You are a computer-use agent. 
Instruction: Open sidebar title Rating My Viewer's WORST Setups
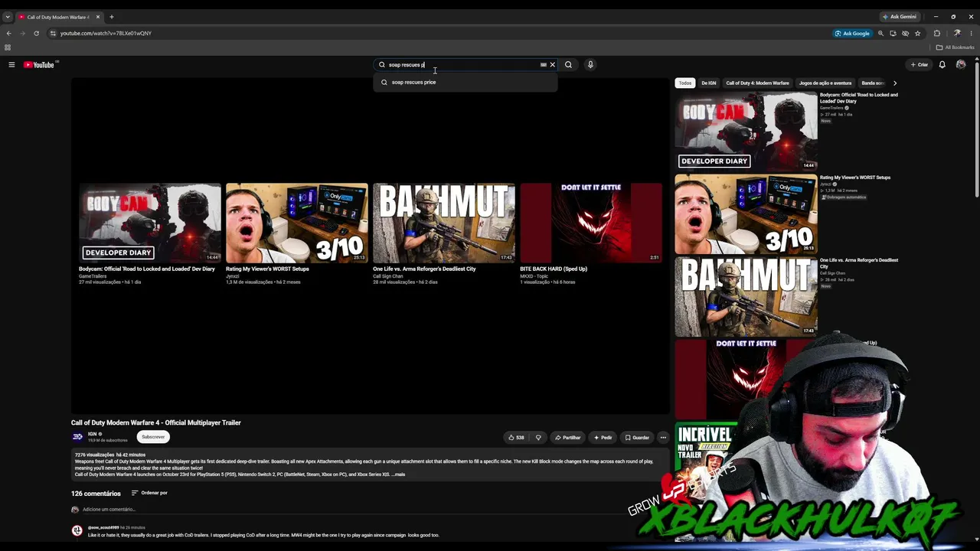point(855,178)
